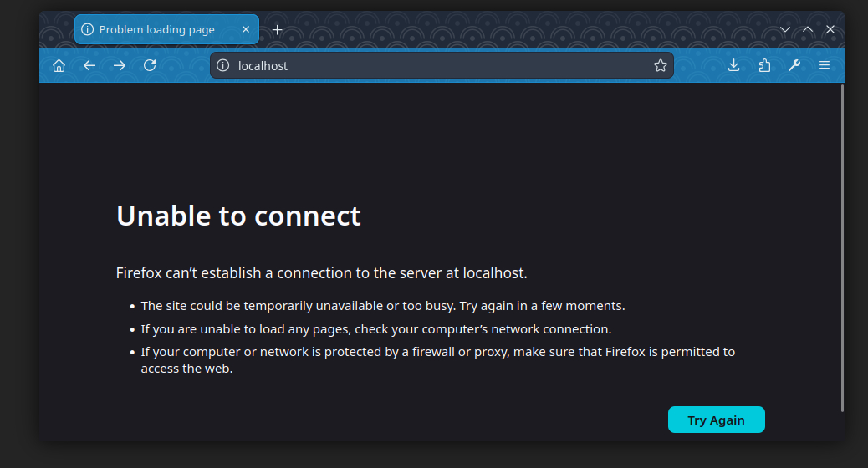Reload the current page
Image resolution: width=868 pixels, height=468 pixels.
click(150, 65)
